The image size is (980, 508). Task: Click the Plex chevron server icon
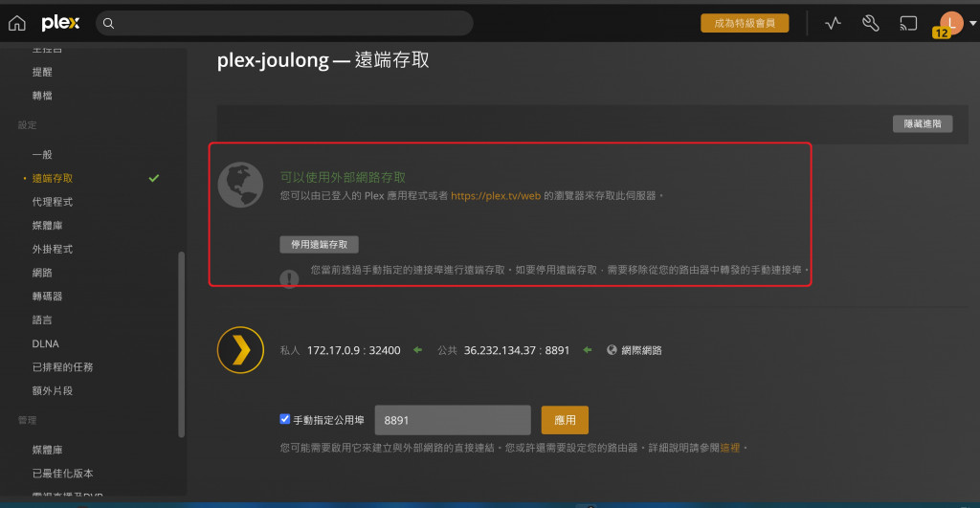point(240,350)
